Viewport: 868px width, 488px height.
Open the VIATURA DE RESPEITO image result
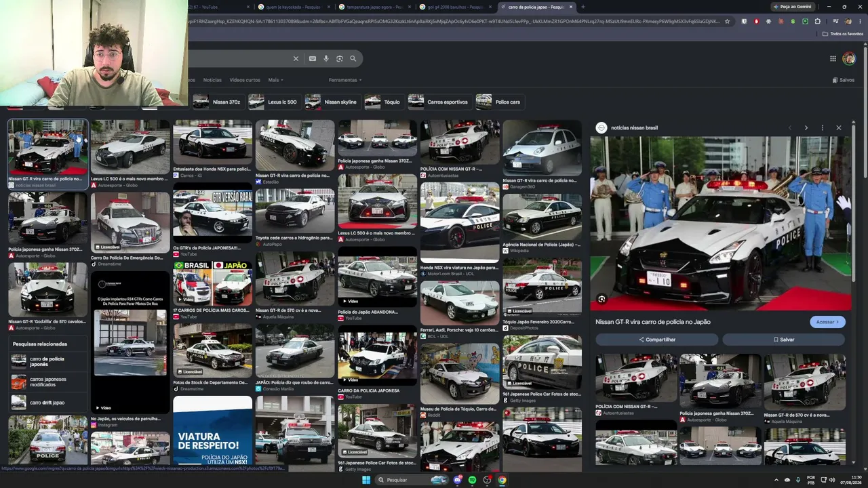[x=212, y=430]
